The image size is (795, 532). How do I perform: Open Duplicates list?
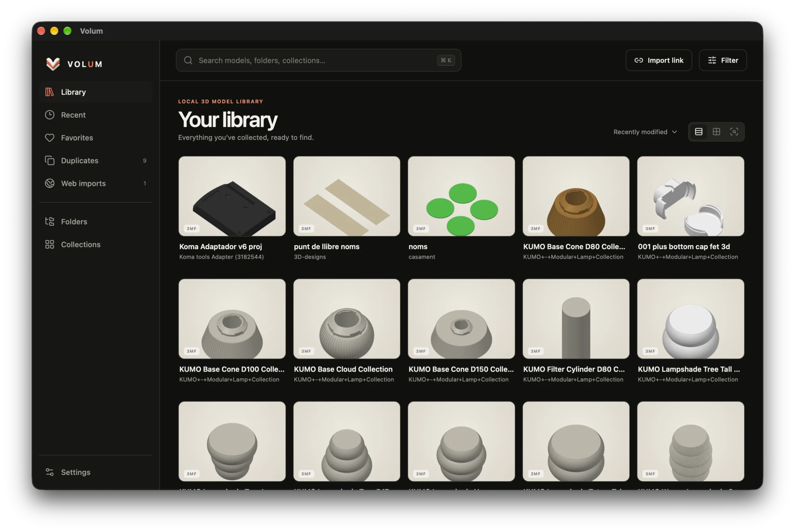pos(96,161)
